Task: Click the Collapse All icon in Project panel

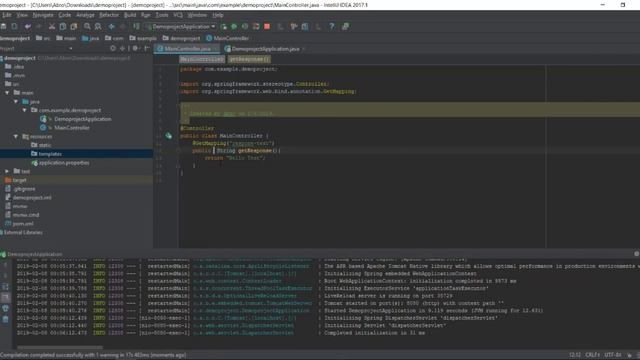Action: pyautogui.click(x=122, y=49)
